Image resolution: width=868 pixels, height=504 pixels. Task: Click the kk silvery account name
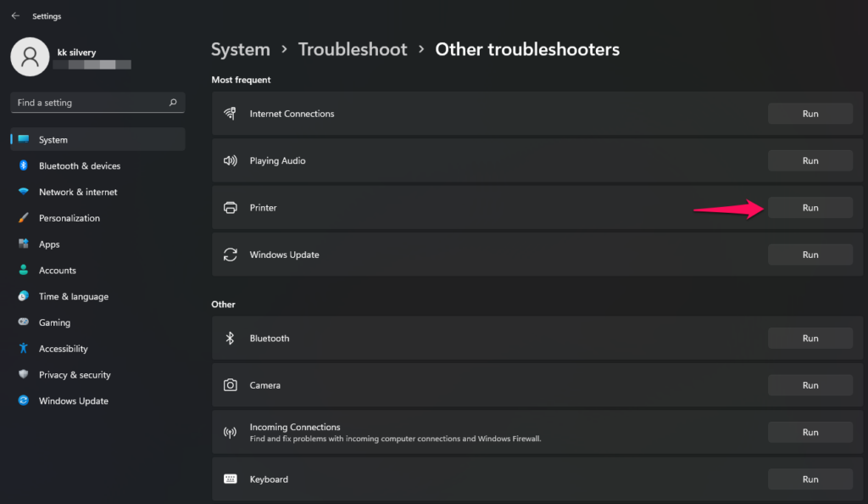pyautogui.click(x=76, y=52)
